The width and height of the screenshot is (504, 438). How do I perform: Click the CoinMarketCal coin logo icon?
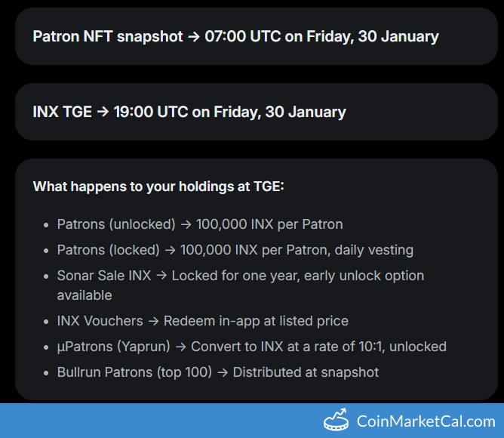tap(336, 420)
